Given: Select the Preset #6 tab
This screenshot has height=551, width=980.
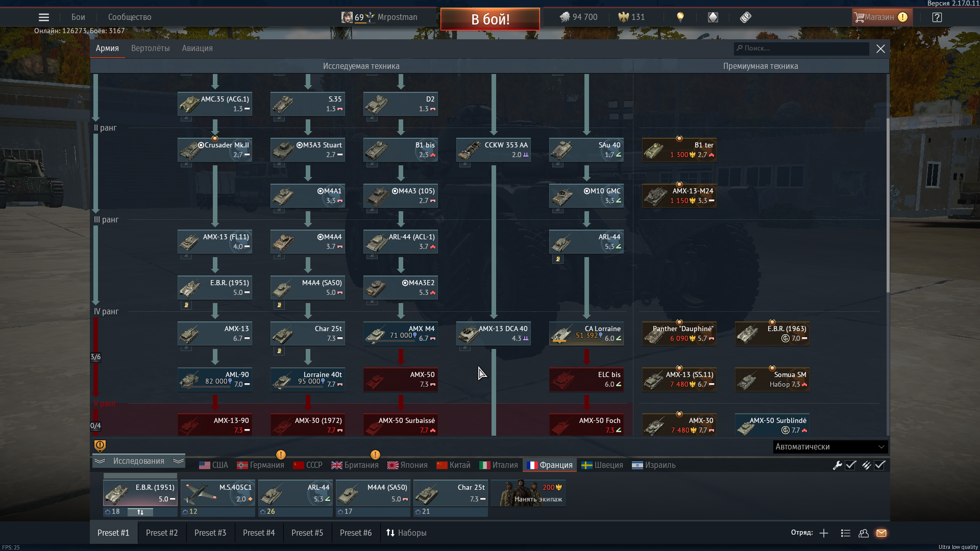Looking at the screenshot, I should 356,533.
